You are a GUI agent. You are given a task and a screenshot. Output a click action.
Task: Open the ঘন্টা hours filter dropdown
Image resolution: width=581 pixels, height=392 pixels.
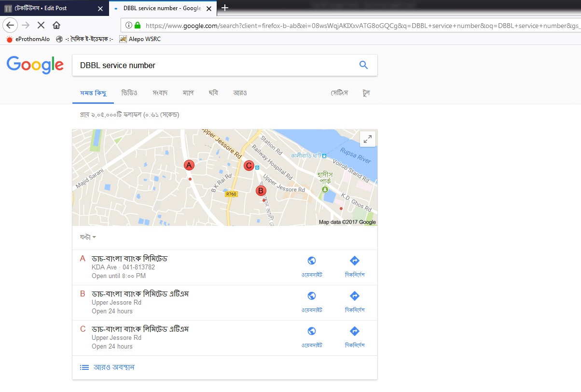[88, 237]
